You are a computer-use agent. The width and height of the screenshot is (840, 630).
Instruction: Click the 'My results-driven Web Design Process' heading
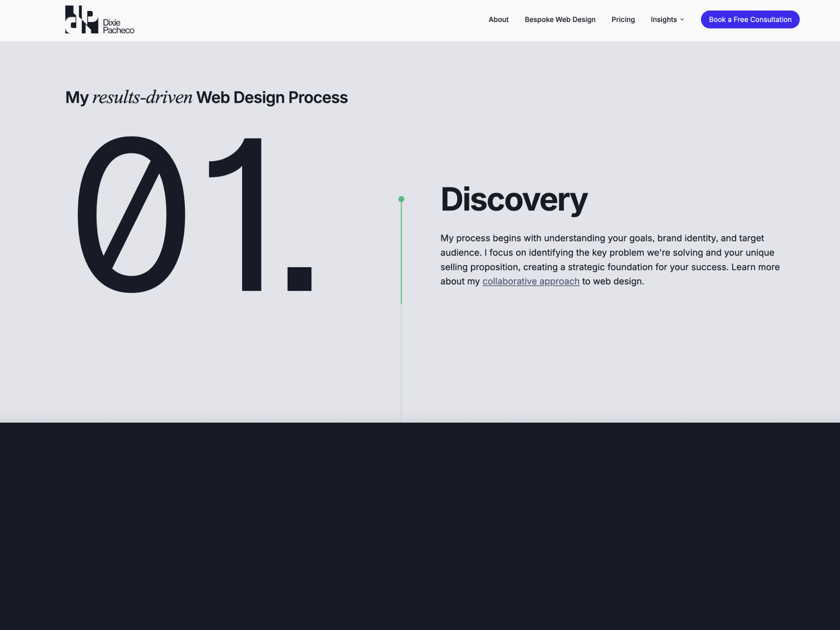[206, 97]
